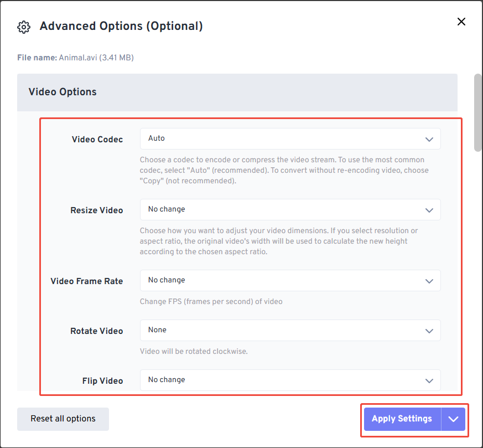
Task: Open the Video Codec dropdown
Action: (x=290, y=138)
